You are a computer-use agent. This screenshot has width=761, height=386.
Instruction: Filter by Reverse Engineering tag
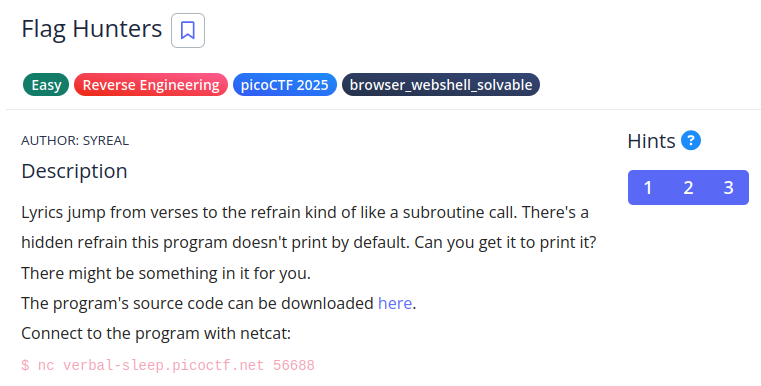(151, 85)
